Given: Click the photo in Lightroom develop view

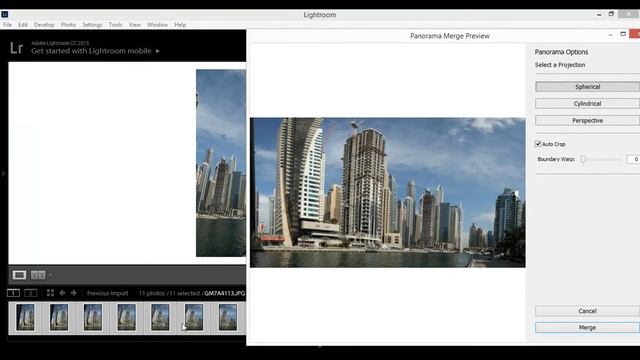Looking at the screenshot, I should tap(221, 163).
